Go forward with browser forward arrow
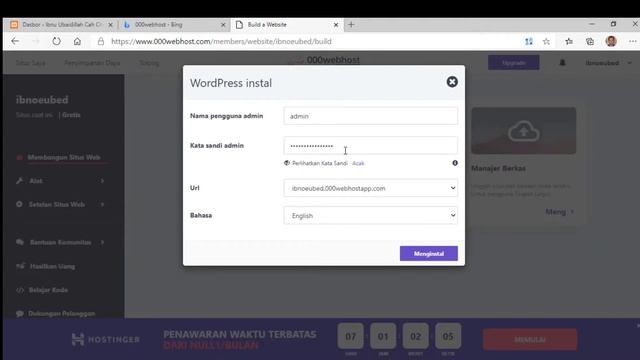Viewport: 640px width, 360px height. coord(36,41)
